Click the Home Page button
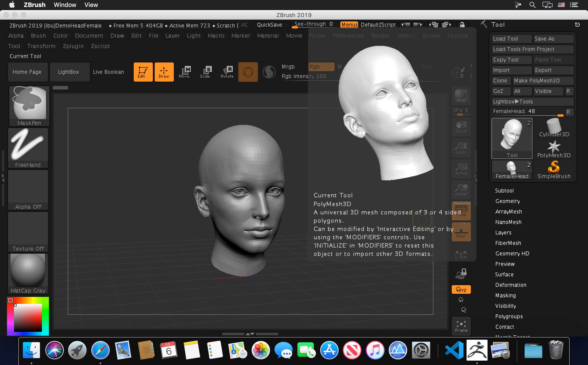 click(x=28, y=72)
